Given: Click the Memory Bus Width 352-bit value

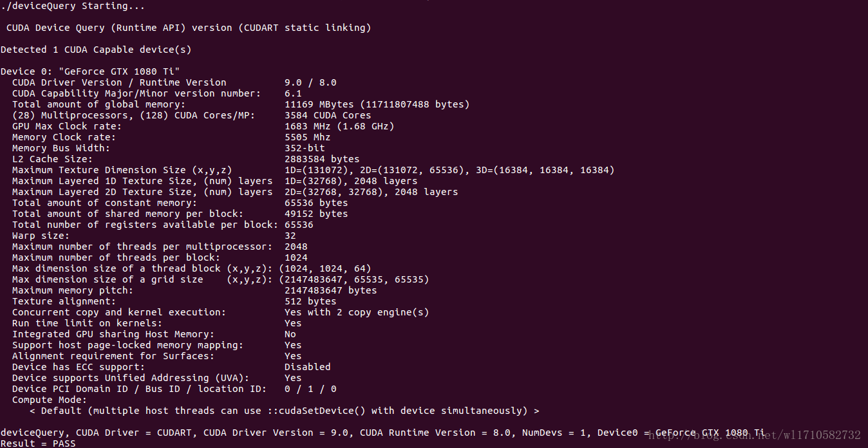Looking at the screenshot, I should pos(305,148).
